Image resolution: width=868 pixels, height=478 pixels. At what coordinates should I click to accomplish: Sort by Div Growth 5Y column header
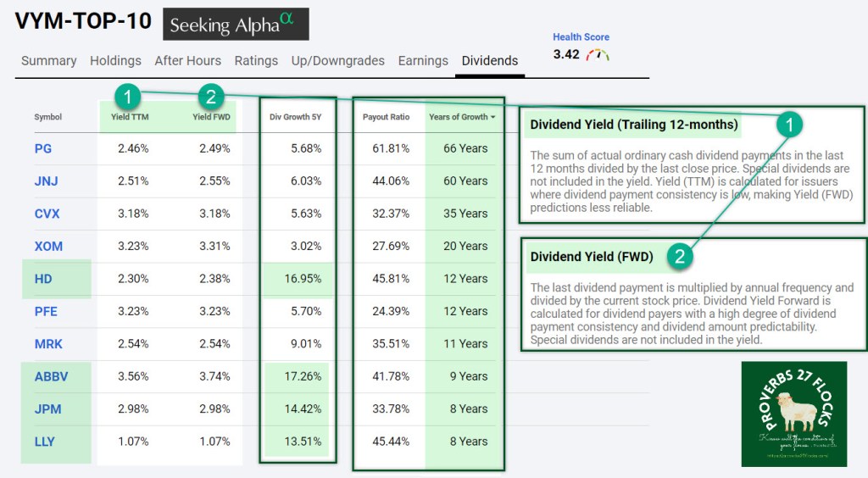[296, 117]
